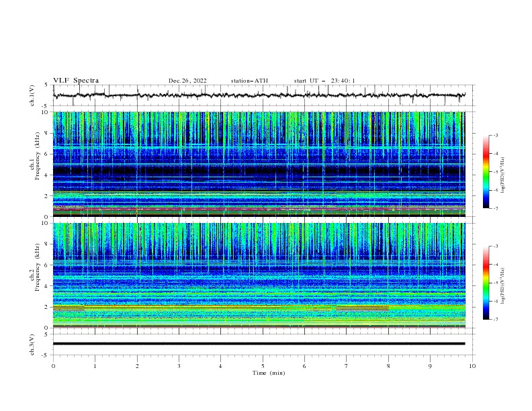
Task: Click the time axis tick label "5"
Action: [x=263, y=366]
